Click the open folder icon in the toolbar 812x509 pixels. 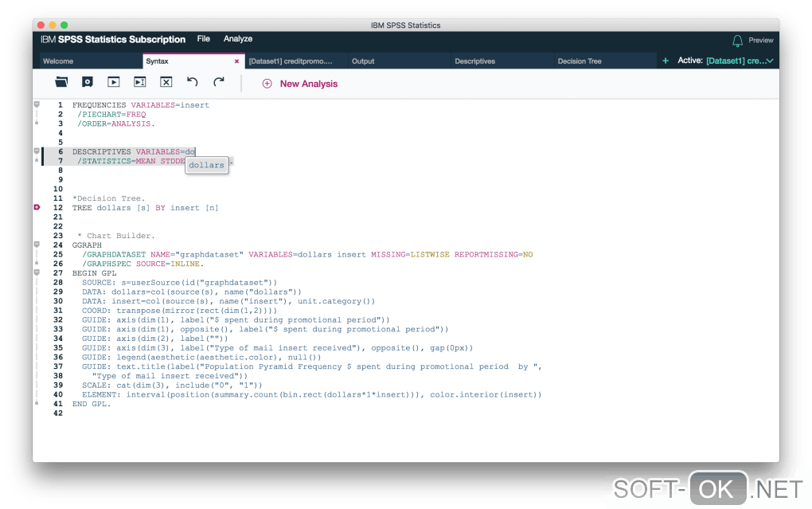click(x=61, y=82)
